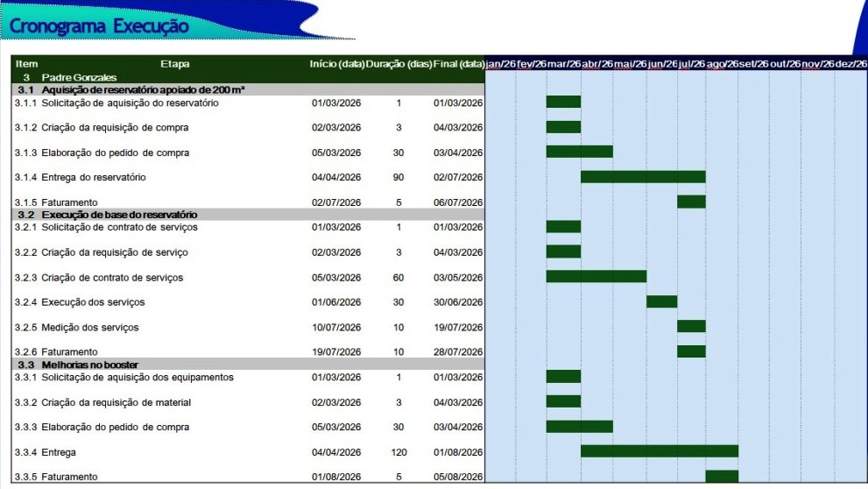The width and height of the screenshot is (868, 489).
Task: Select Gantt bar for 3.3.4 Entrega
Action: 659,451
